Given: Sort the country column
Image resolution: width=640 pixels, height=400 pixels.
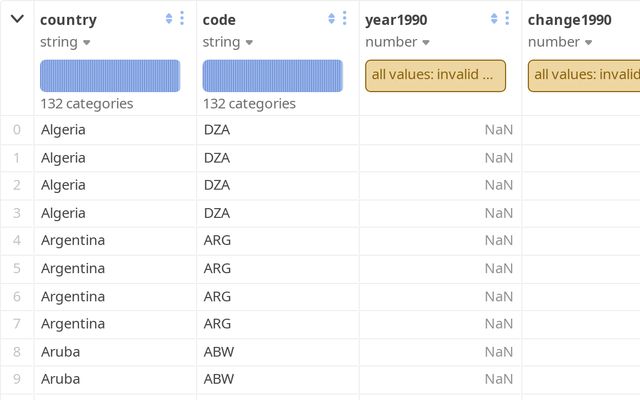Looking at the screenshot, I should (x=169, y=18).
